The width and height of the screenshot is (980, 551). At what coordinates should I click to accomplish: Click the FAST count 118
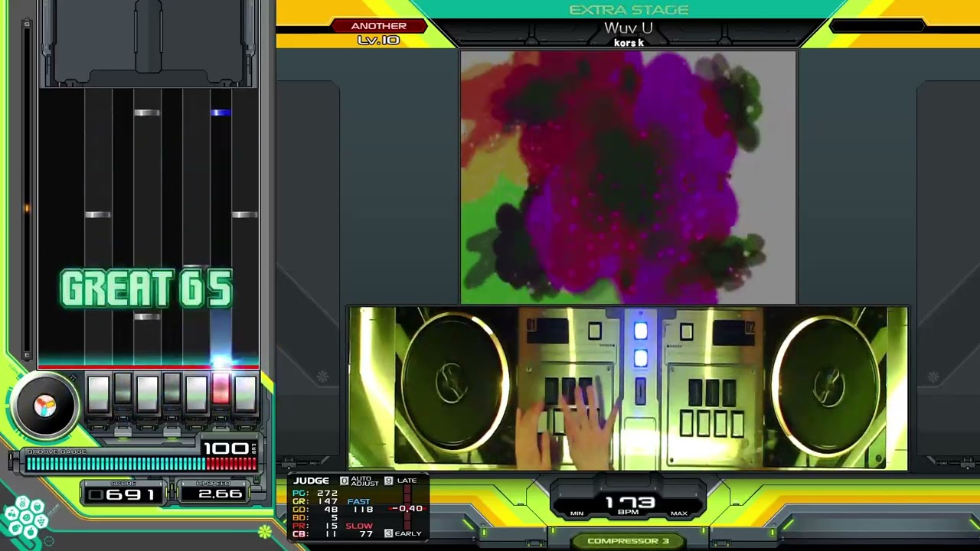click(x=363, y=510)
